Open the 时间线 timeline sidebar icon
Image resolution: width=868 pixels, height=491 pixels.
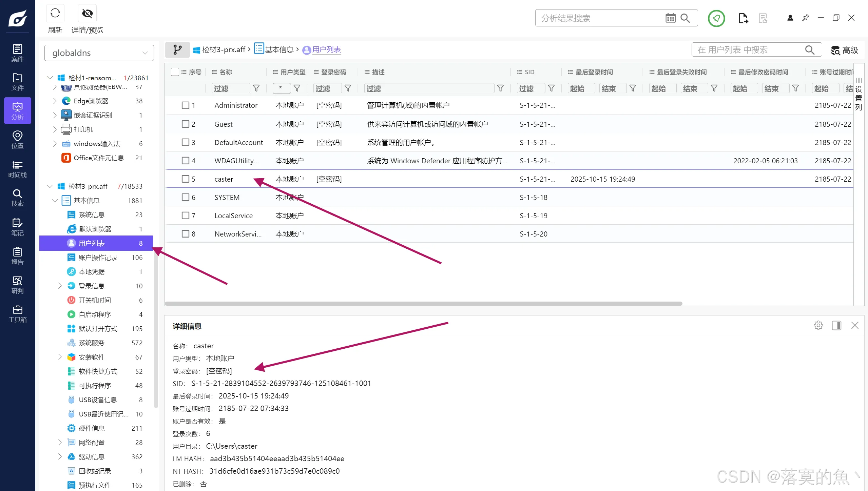point(17,169)
